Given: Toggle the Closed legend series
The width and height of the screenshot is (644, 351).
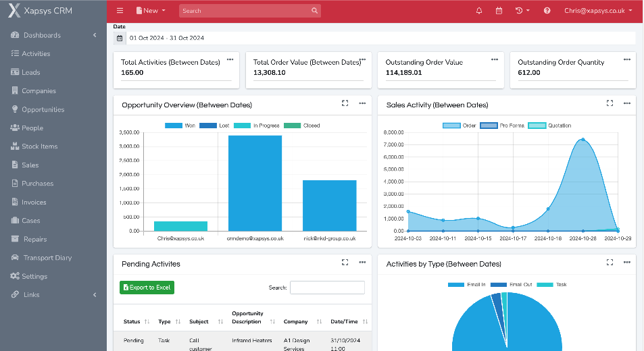Looking at the screenshot, I should 302,126.
